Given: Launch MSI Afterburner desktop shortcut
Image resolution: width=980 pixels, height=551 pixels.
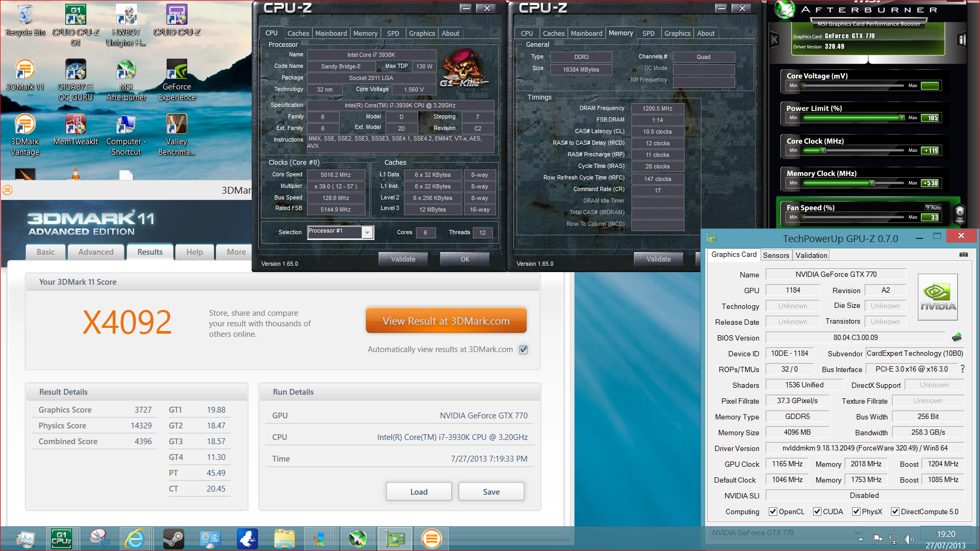Looking at the screenshot, I should [x=126, y=80].
